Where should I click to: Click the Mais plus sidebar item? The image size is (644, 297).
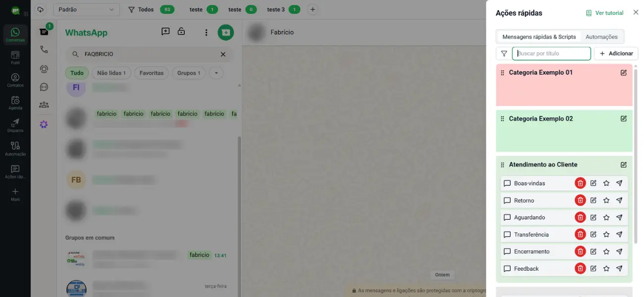coord(15,195)
